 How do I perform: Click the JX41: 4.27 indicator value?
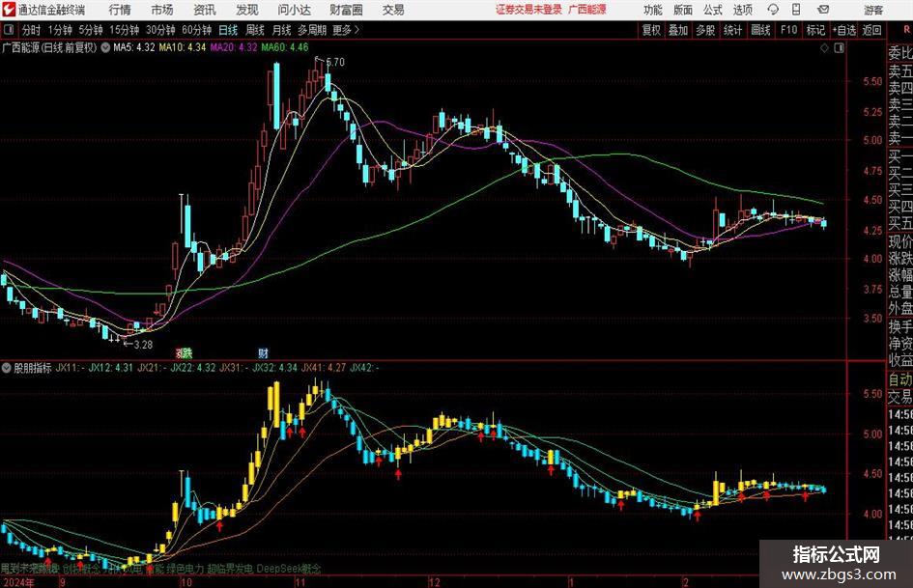click(323, 368)
